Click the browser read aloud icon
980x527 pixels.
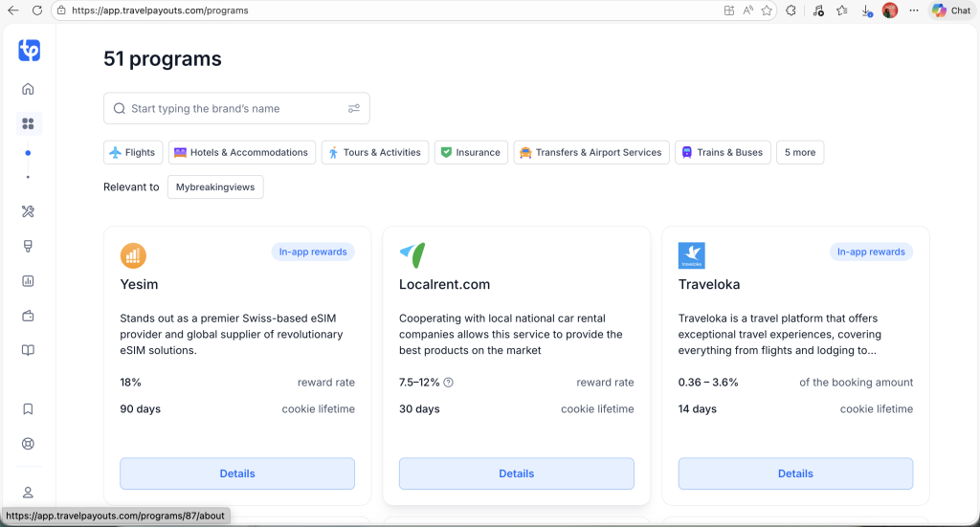[x=748, y=11]
